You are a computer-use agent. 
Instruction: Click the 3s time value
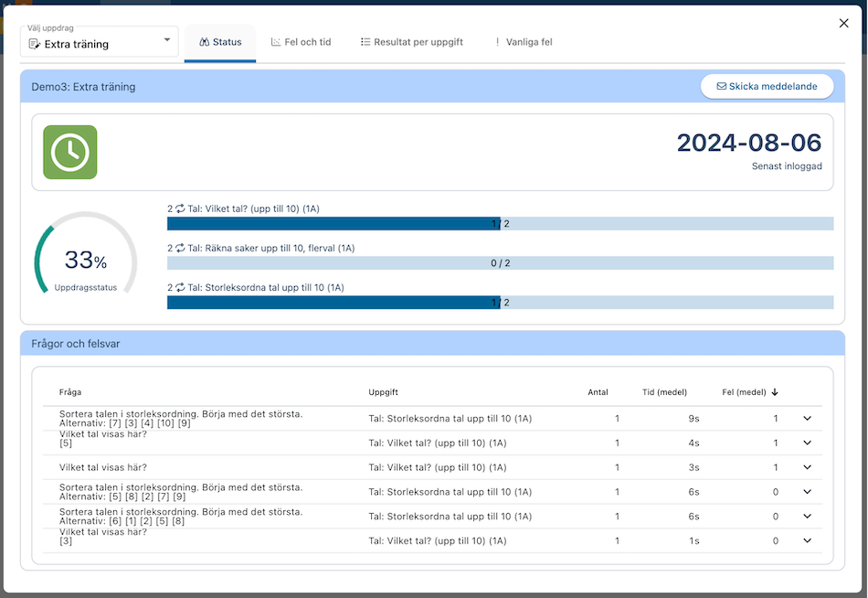tap(693, 467)
